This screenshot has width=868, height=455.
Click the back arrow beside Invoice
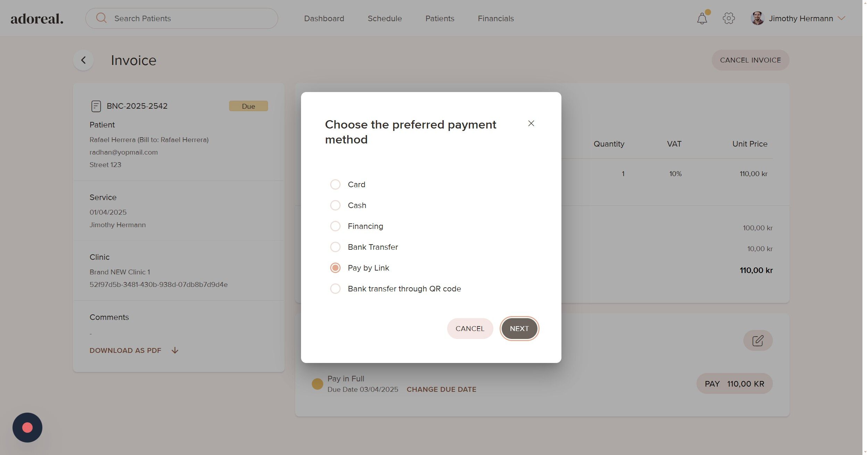click(x=83, y=60)
